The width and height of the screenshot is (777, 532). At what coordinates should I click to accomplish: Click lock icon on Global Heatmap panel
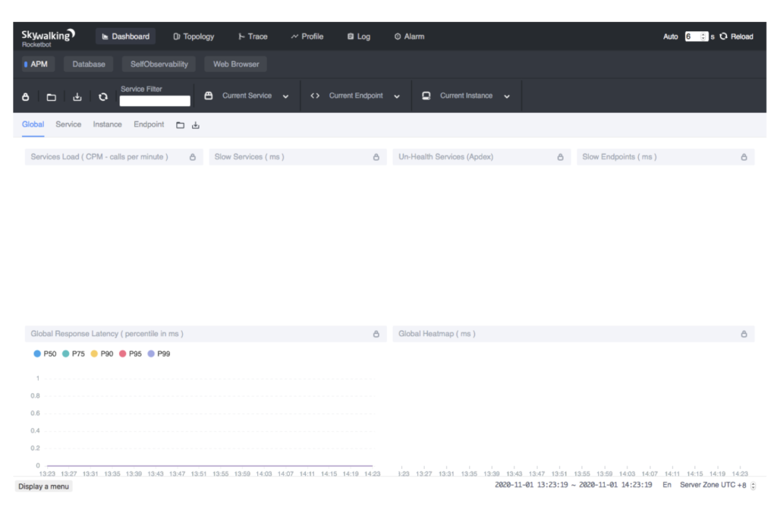click(x=744, y=334)
